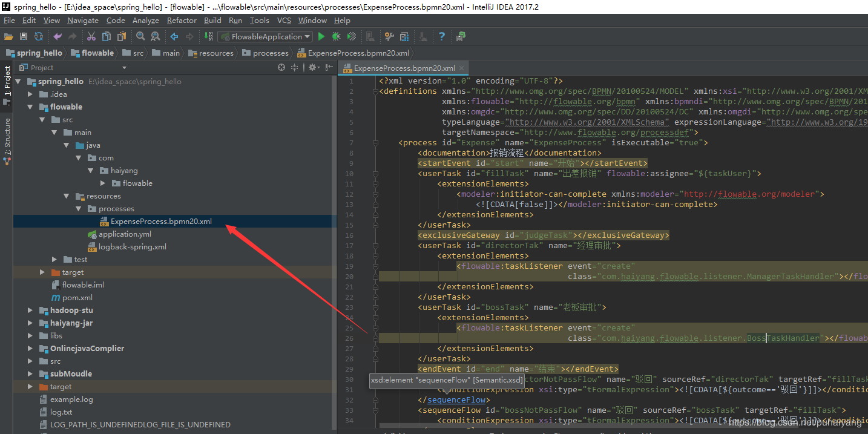Expand the hadoop-stu module folder
868x434 pixels.
pyautogui.click(x=30, y=311)
